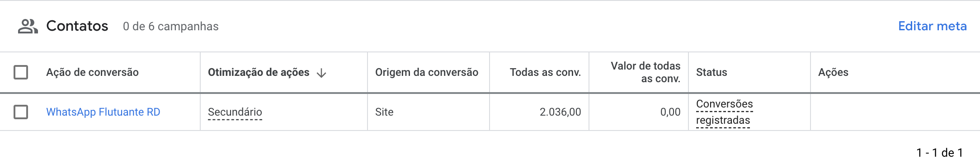Show details for Conversões registradas status
This screenshot has height=168, width=980.
pyautogui.click(x=724, y=112)
